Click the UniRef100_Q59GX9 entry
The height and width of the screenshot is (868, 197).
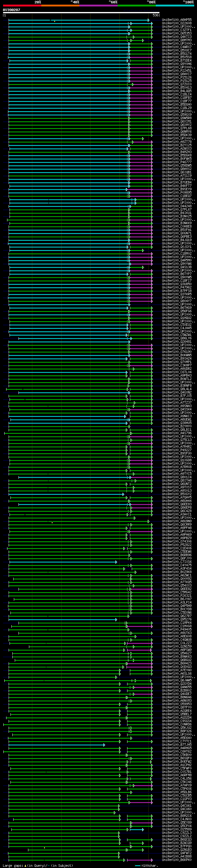(x=177, y=115)
